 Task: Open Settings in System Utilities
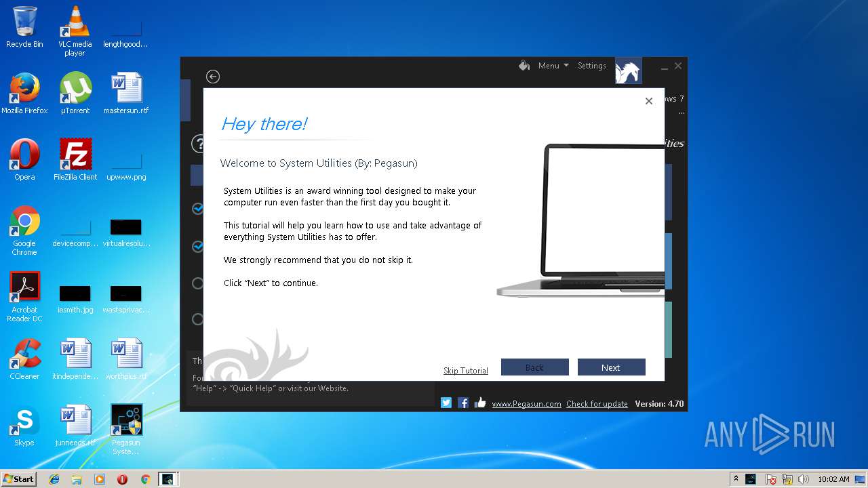tap(591, 66)
